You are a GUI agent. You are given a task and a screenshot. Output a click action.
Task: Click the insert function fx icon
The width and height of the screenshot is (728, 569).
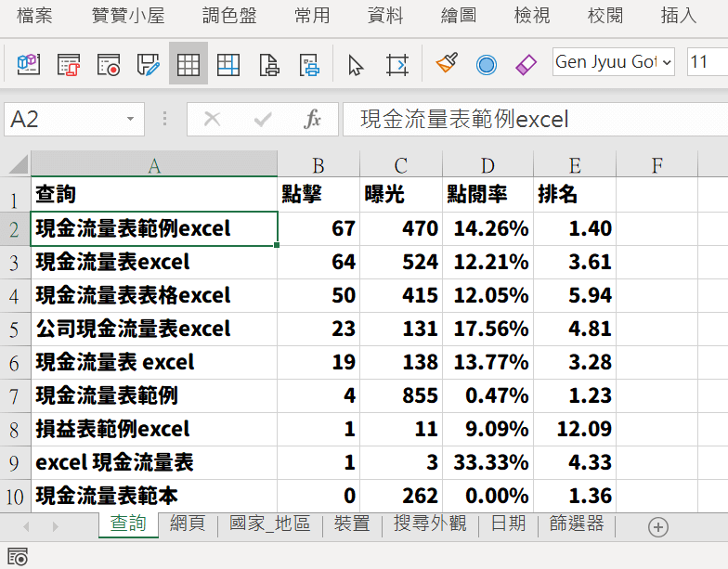click(312, 119)
